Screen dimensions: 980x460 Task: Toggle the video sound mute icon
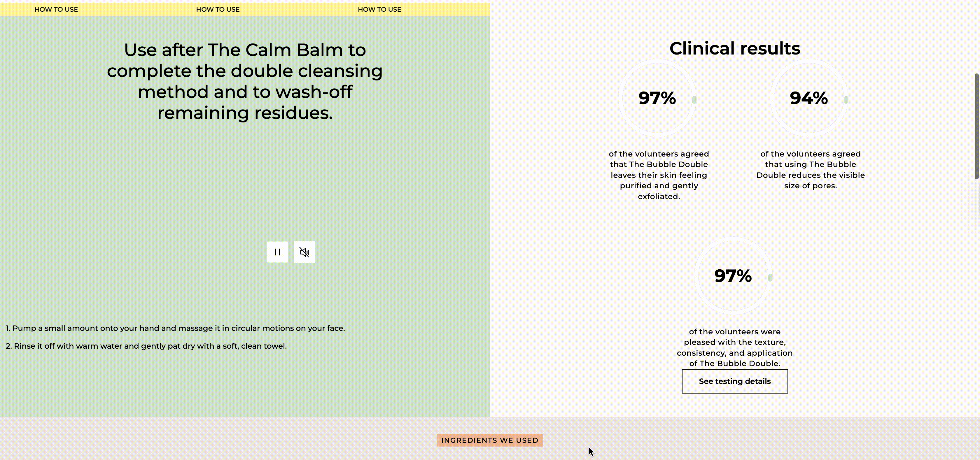pyautogui.click(x=304, y=252)
